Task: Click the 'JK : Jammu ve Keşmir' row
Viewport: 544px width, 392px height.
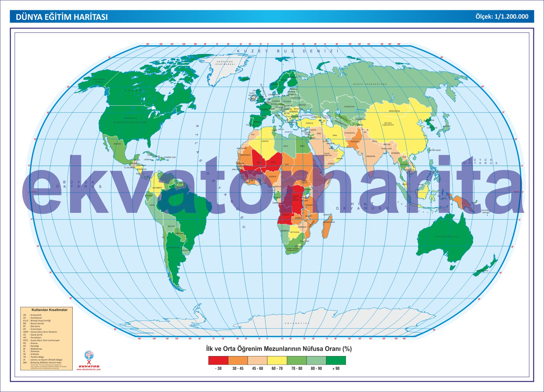Action: (x=43, y=360)
